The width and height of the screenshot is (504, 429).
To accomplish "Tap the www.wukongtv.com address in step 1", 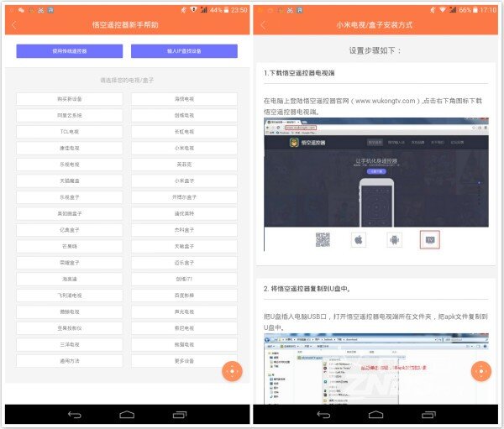I will click(x=385, y=101).
